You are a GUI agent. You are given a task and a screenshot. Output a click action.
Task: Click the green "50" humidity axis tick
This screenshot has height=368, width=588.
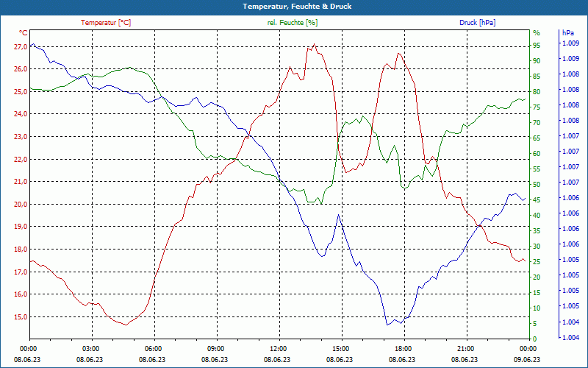537,185
